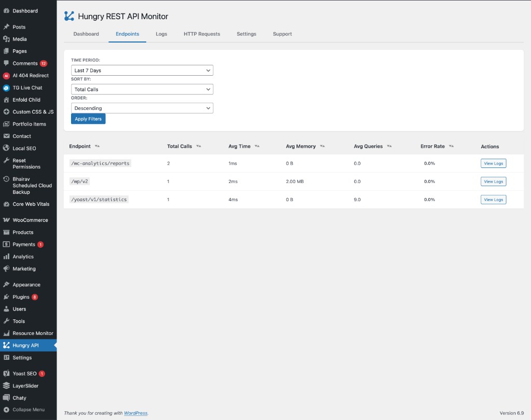Open LayerSlider from the sidebar
The image size is (531, 420).
[6, 385]
